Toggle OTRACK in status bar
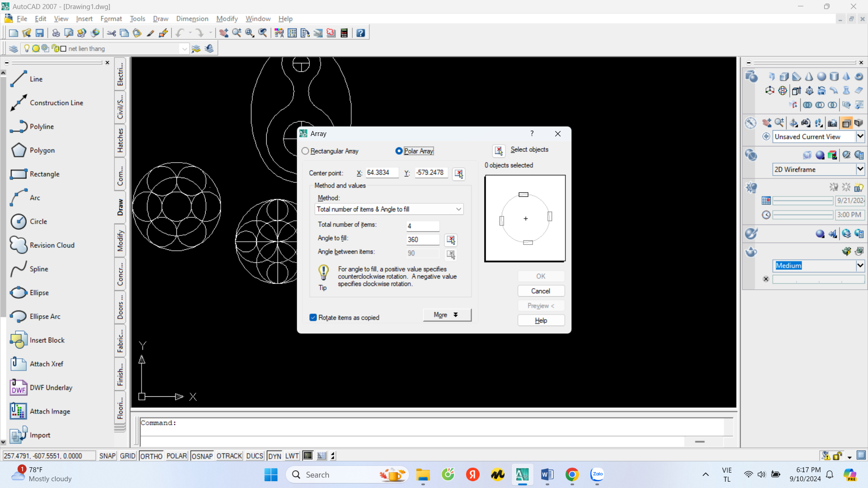Viewport: 868px width, 488px height. click(x=229, y=456)
